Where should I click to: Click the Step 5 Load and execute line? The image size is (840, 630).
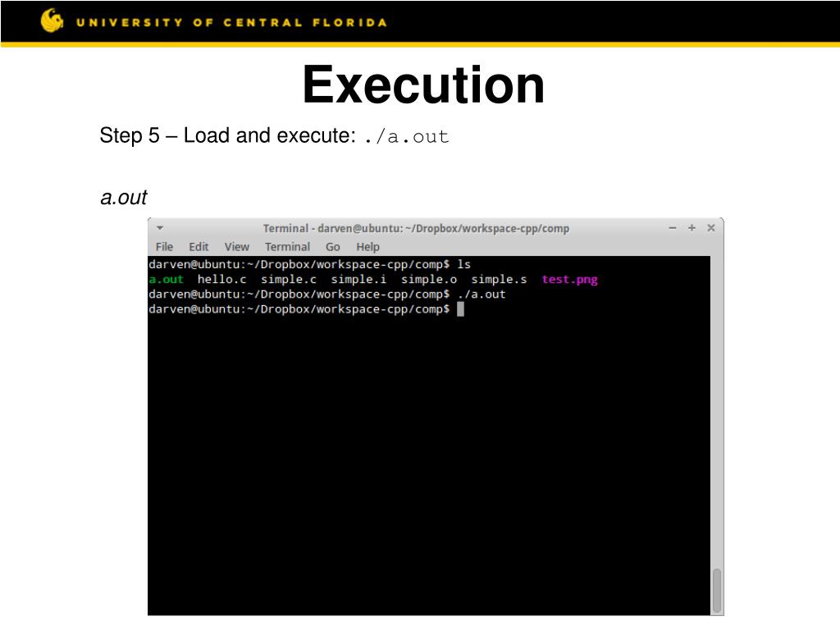click(x=274, y=135)
